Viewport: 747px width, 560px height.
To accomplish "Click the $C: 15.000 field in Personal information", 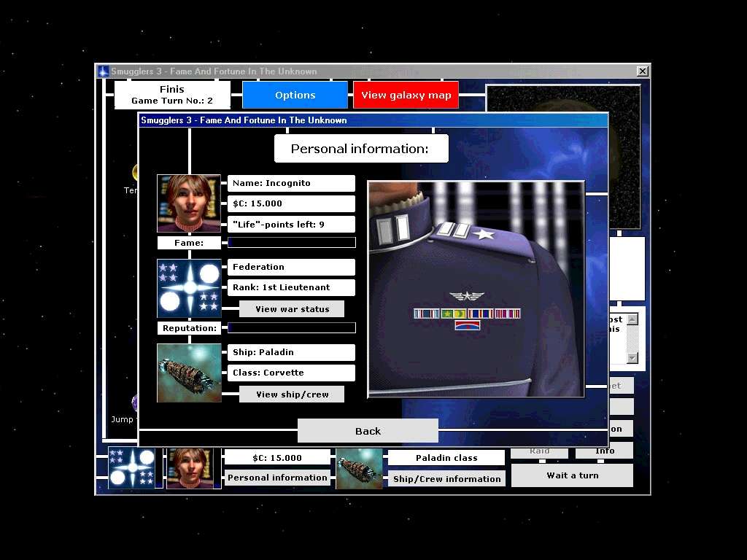I will pos(291,204).
